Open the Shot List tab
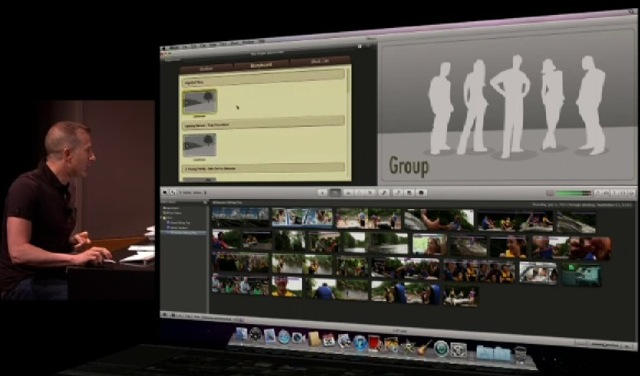 coord(320,61)
